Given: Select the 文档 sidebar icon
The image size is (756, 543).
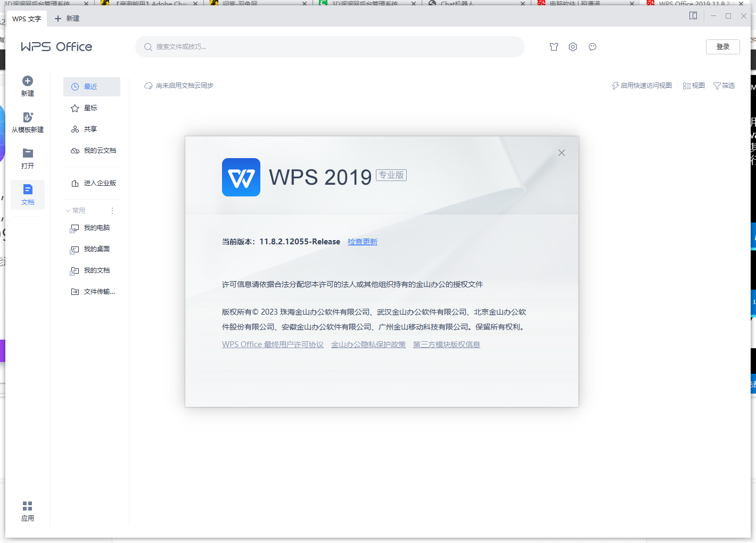Looking at the screenshot, I should (x=28, y=190).
